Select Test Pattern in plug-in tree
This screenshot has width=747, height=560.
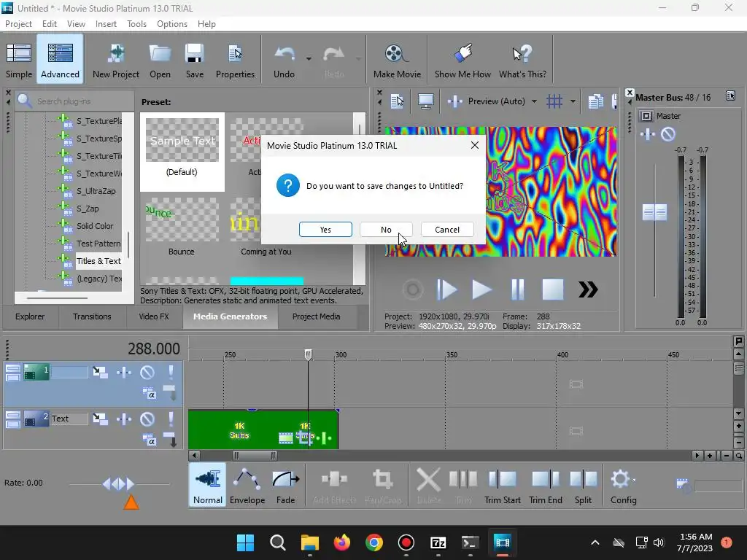(x=98, y=244)
